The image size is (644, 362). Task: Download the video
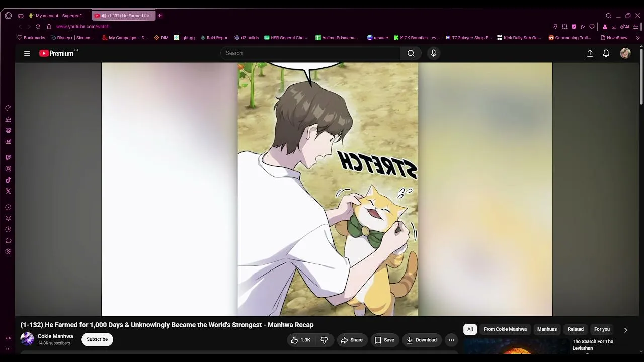tap(422, 340)
